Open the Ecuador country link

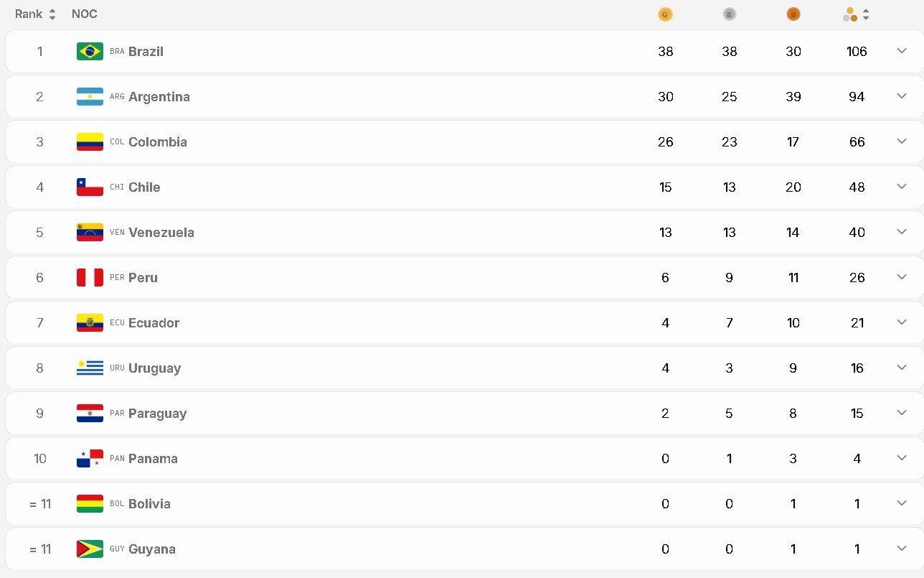(x=154, y=323)
